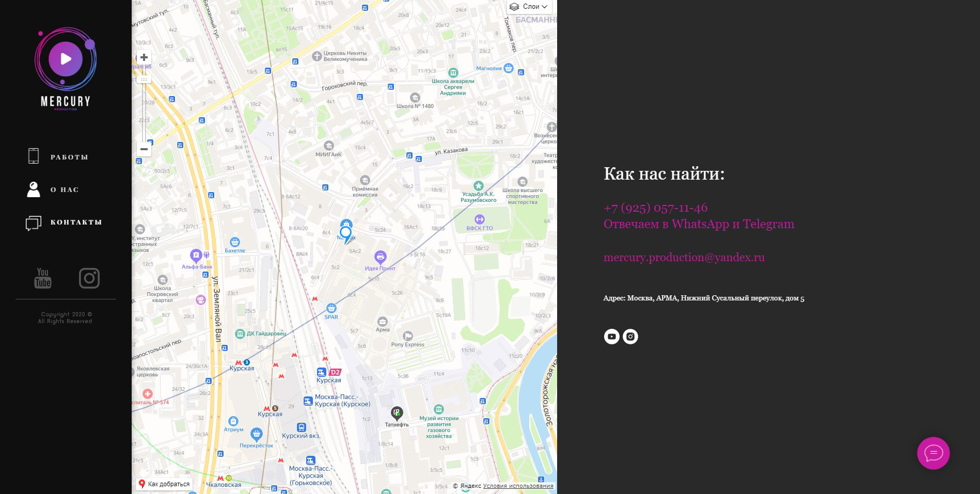This screenshot has height=494, width=980.
Task: Click the Татнефть gas station icon
Action: coord(397,413)
